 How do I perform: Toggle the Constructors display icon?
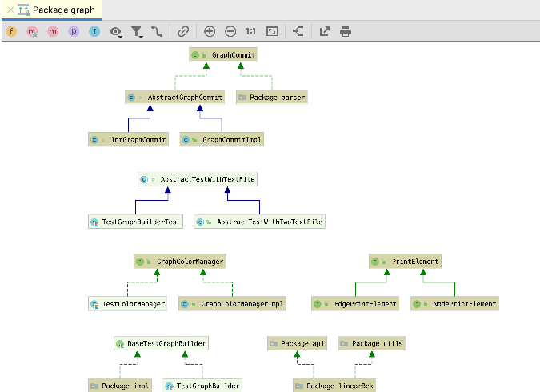pyautogui.click(x=33, y=32)
